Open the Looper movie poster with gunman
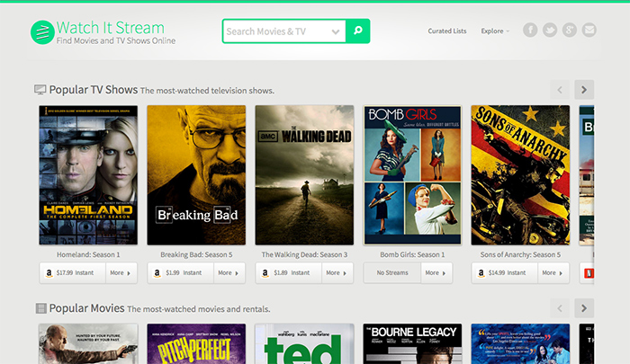This screenshot has width=630, height=364. point(88,344)
